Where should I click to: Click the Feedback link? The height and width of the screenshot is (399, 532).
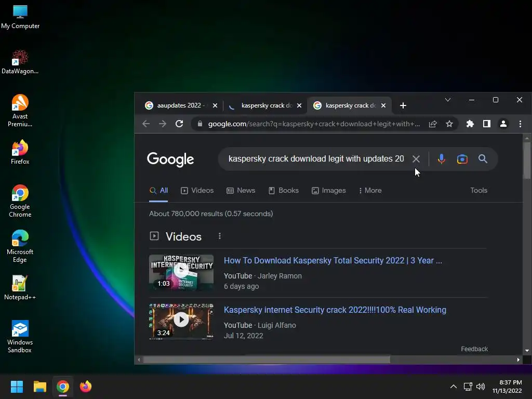pos(474,349)
